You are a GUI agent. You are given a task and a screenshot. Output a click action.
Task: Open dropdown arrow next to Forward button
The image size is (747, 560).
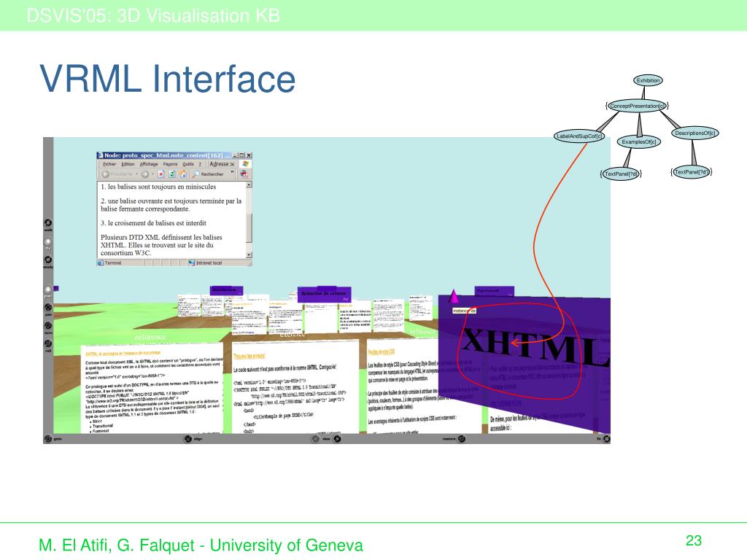click(152, 174)
